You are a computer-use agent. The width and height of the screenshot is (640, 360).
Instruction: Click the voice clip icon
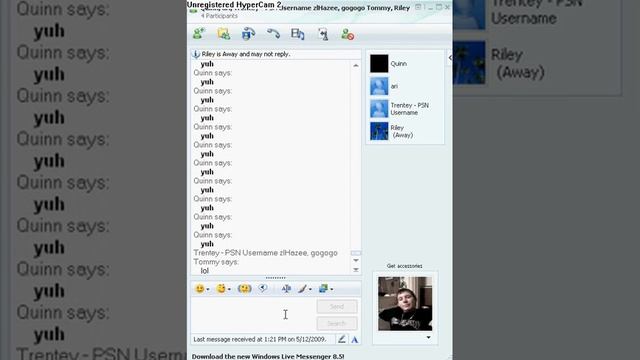(263, 289)
